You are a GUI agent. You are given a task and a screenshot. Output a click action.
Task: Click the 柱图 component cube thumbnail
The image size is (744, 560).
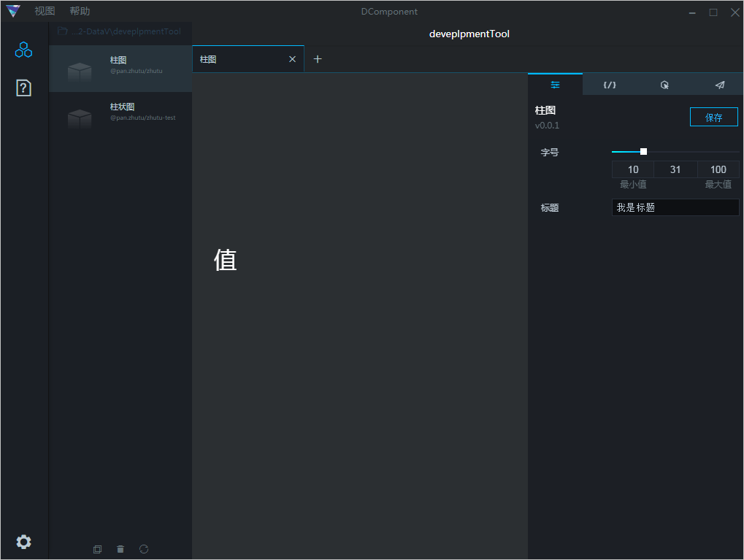pos(80,72)
